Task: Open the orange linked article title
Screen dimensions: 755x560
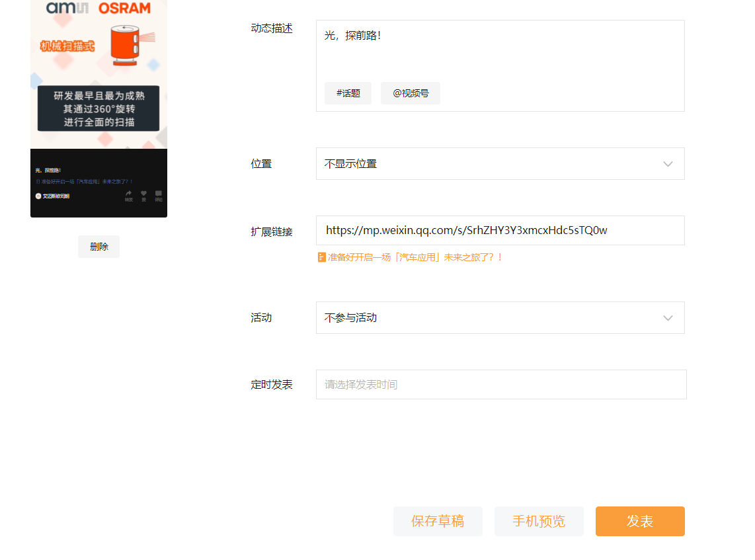Action: tap(415, 258)
